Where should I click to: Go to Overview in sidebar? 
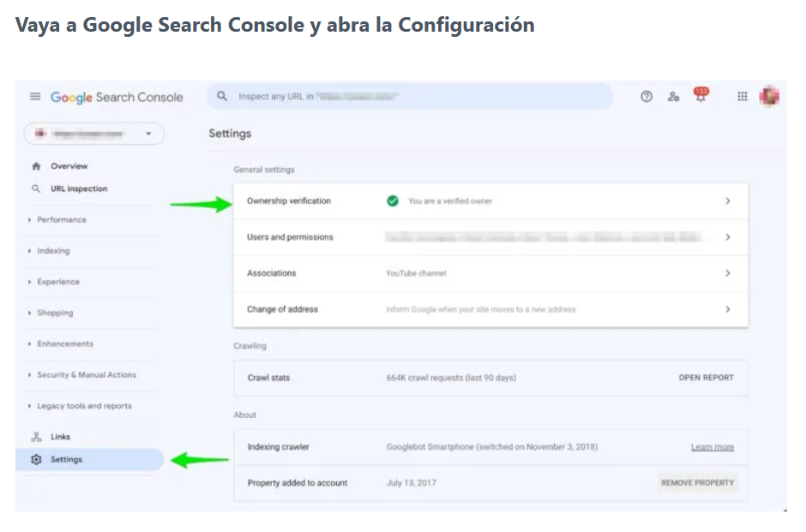[x=69, y=166]
